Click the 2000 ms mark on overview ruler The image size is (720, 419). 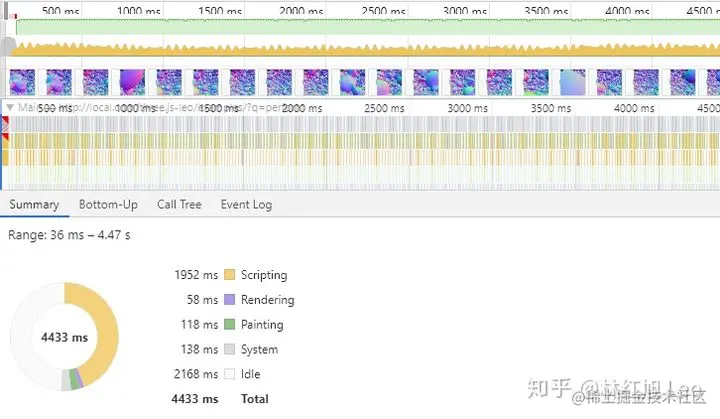point(301,11)
